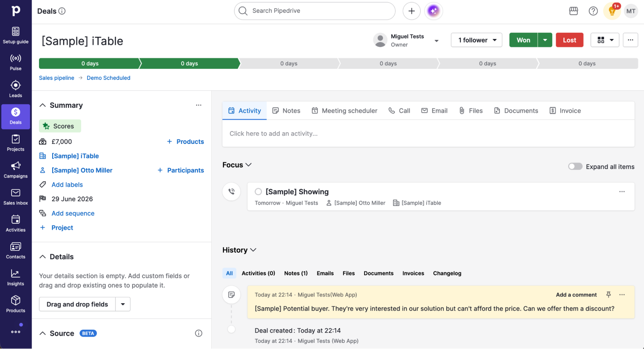Open Insights in the sidebar

click(x=15, y=278)
